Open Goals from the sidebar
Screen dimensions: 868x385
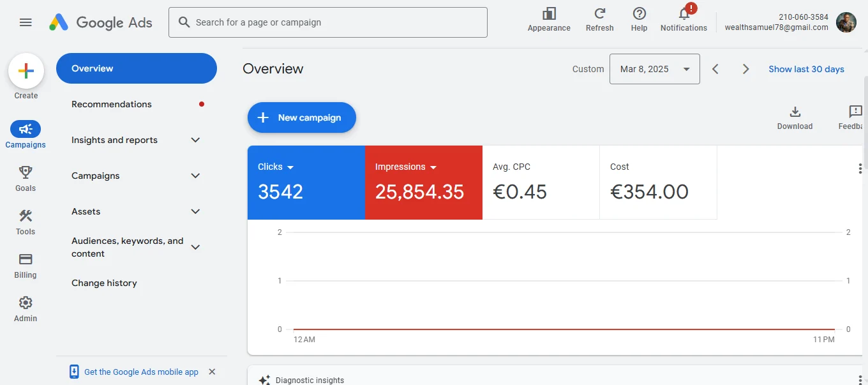pos(26,178)
